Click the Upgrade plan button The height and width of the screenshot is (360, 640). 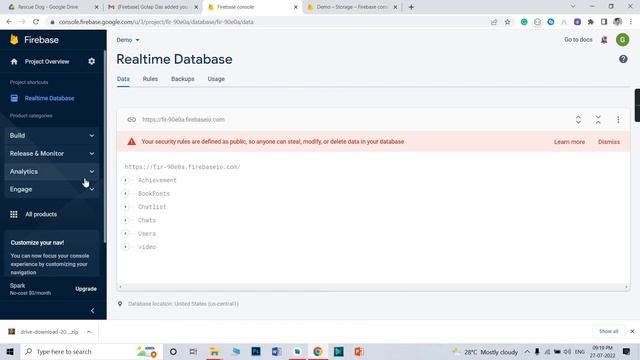click(86, 289)
